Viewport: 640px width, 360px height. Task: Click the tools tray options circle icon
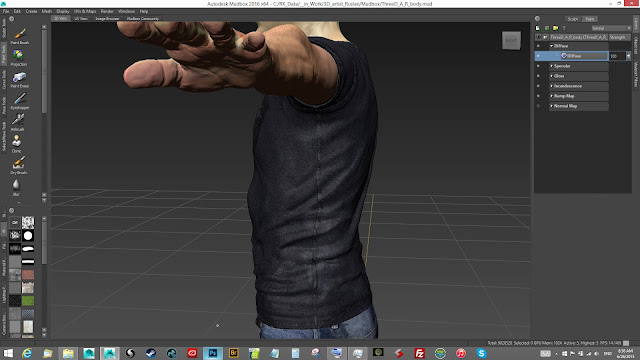point(11,19)
